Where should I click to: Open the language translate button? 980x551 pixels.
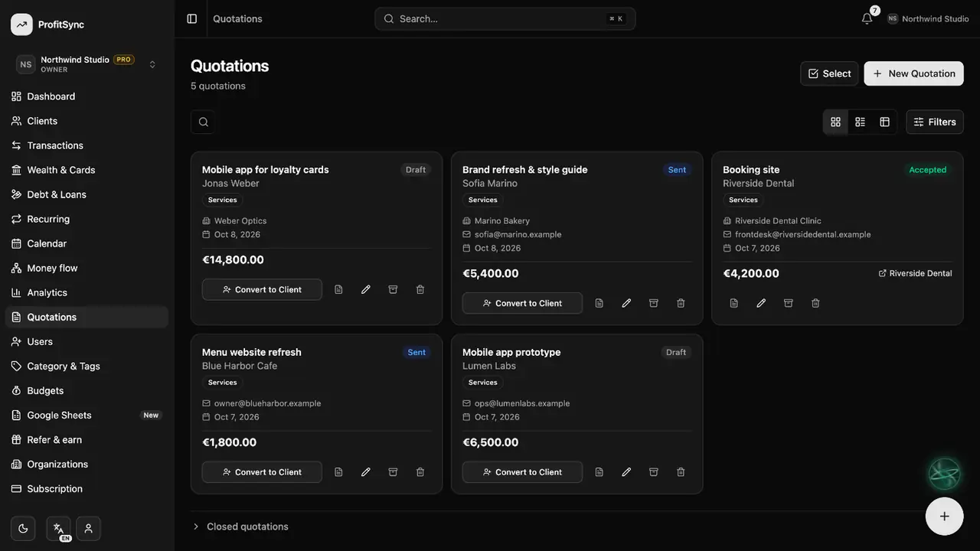coord(59,528)
